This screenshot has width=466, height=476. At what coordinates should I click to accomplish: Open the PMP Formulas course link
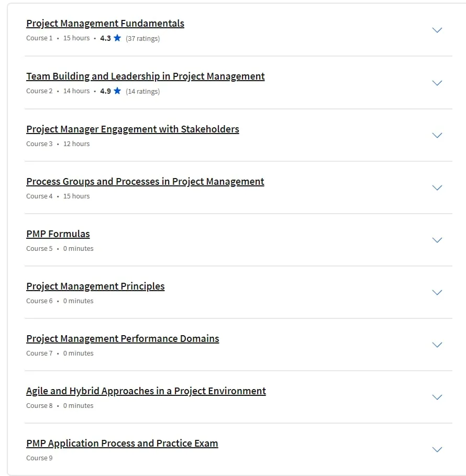(58, 234)
